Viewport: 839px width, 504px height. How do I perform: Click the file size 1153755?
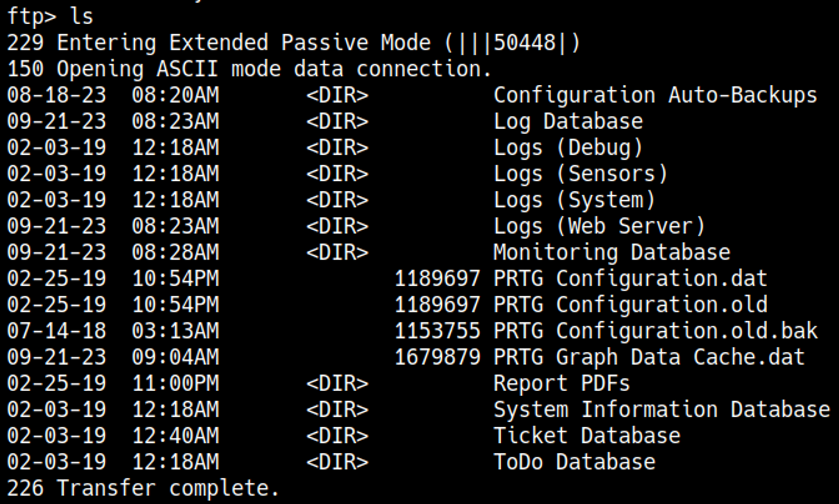click(x=437, y=331)
